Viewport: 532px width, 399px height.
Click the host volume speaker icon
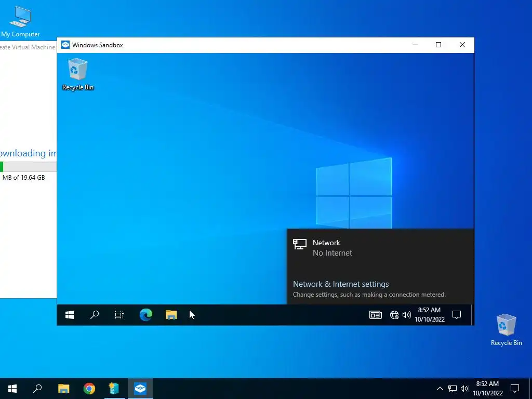464,389
